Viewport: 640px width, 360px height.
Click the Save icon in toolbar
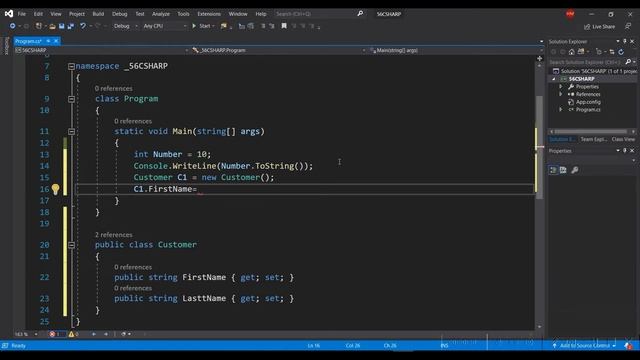(62, 26)
